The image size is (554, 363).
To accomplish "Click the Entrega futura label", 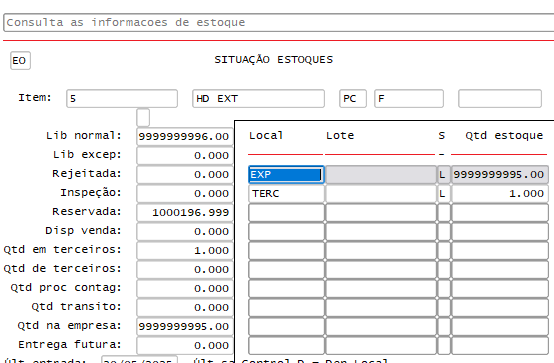I will (x=70, y=345).
